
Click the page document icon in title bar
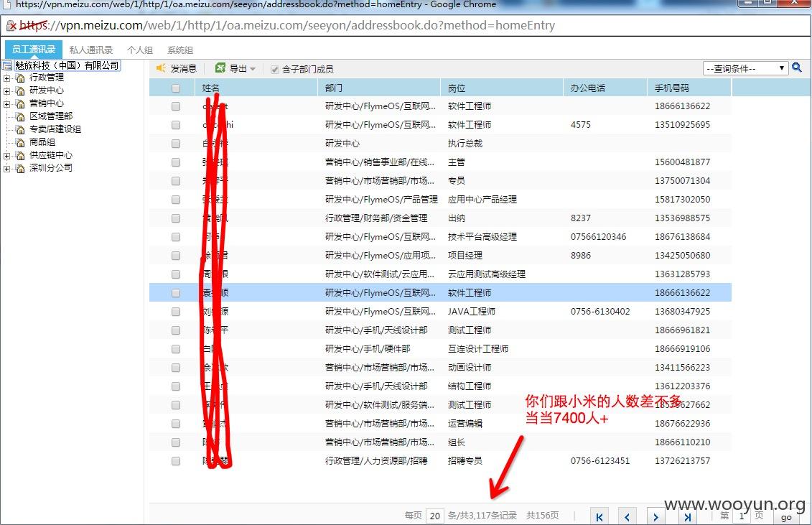point(7,4)
